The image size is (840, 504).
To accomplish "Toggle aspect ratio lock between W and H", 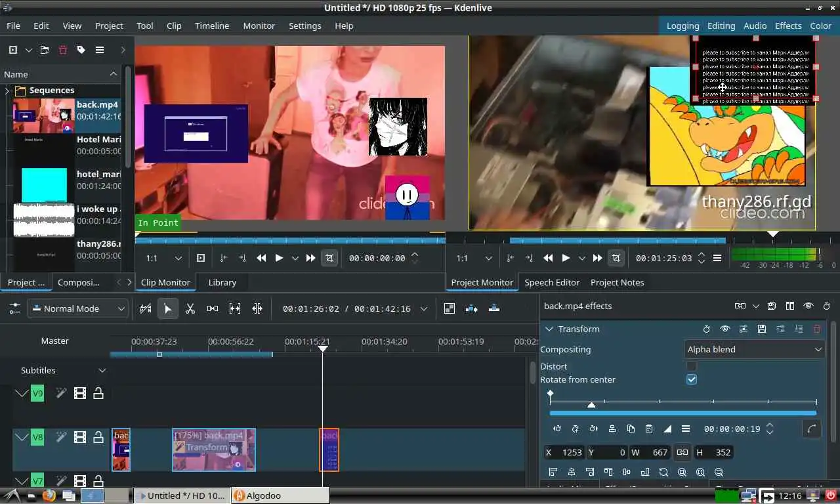I will [x=682, y=452].
